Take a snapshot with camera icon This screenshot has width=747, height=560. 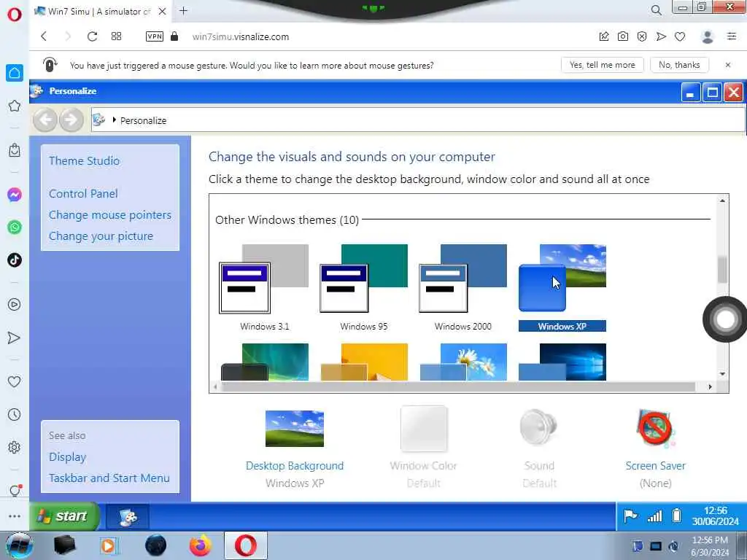tap(623, 36)
